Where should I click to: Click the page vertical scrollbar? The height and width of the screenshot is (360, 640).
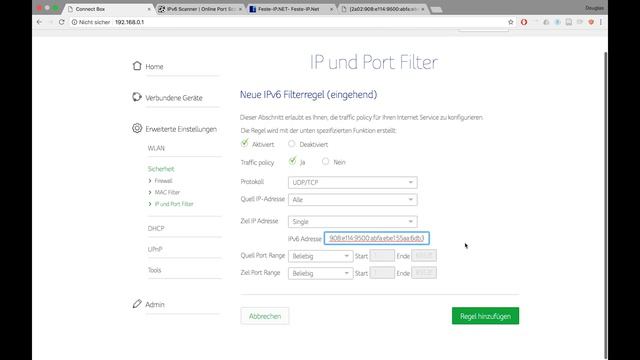coord(605,204)
